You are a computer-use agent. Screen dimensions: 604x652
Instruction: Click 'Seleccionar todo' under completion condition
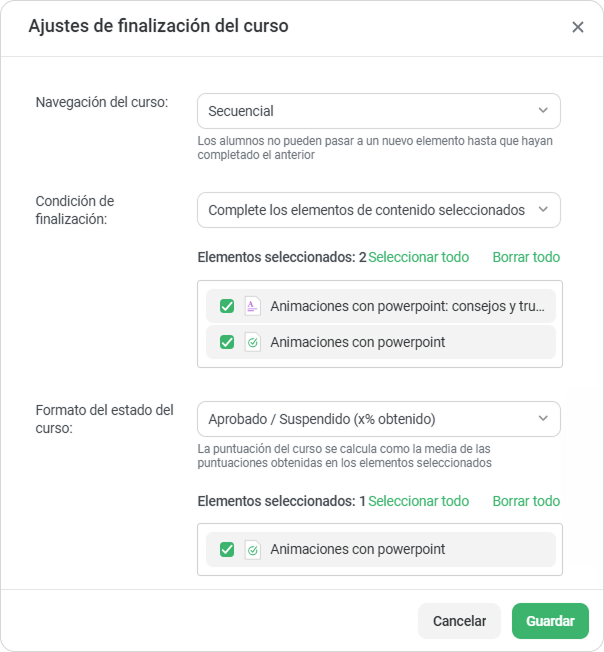[x=418, y=257]
